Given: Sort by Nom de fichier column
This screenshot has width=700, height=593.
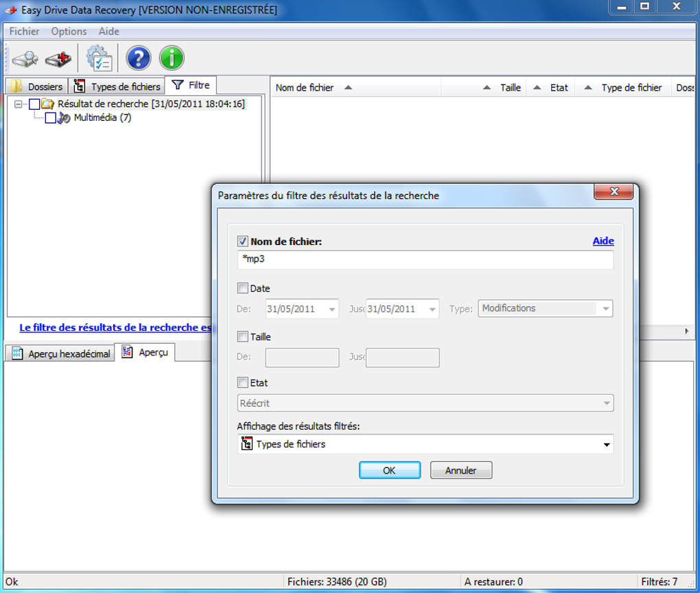Looking at the screenshot, I should point(355,88).
